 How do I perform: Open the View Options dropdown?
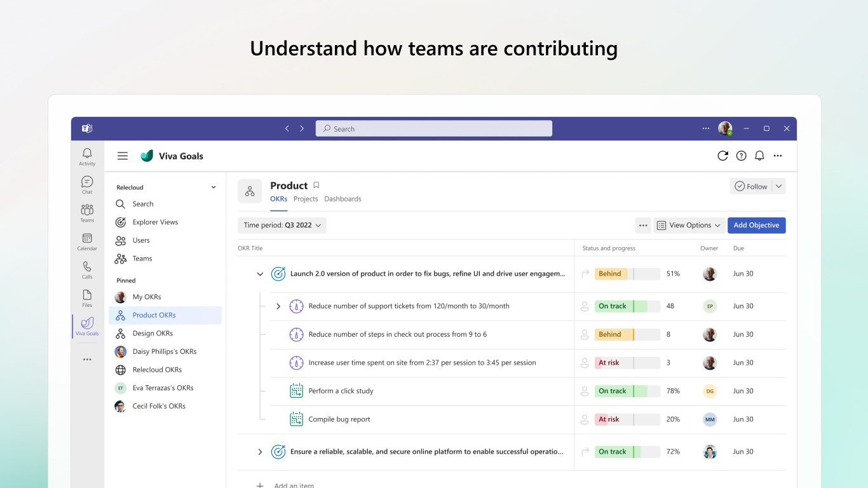click(x=689, y=225)
